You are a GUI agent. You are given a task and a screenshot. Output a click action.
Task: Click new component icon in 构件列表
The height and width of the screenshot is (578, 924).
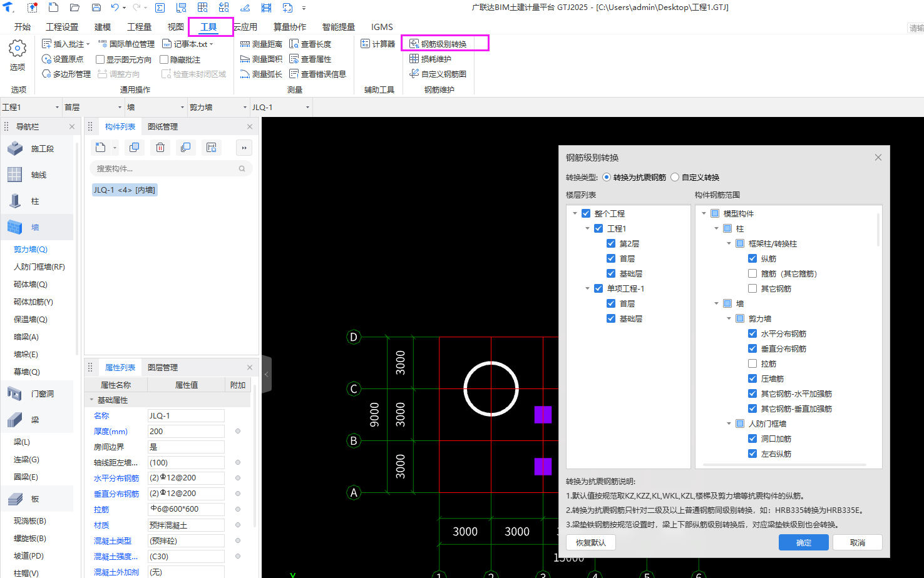[100, 147]
